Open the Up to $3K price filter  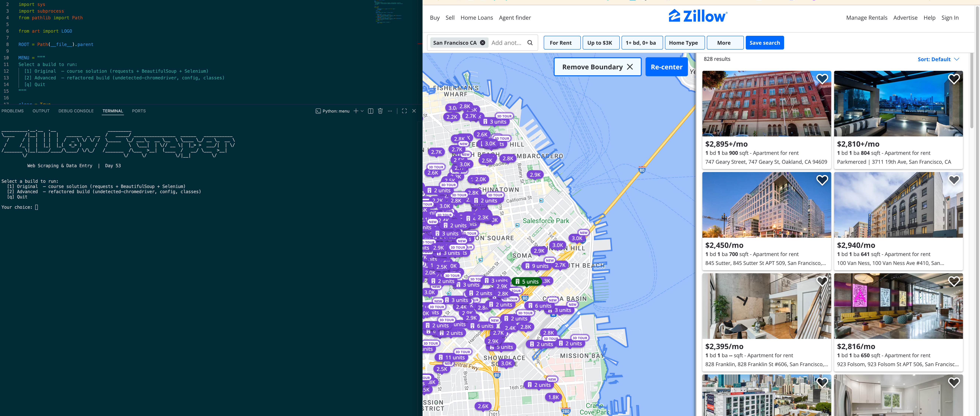point(601,43)
